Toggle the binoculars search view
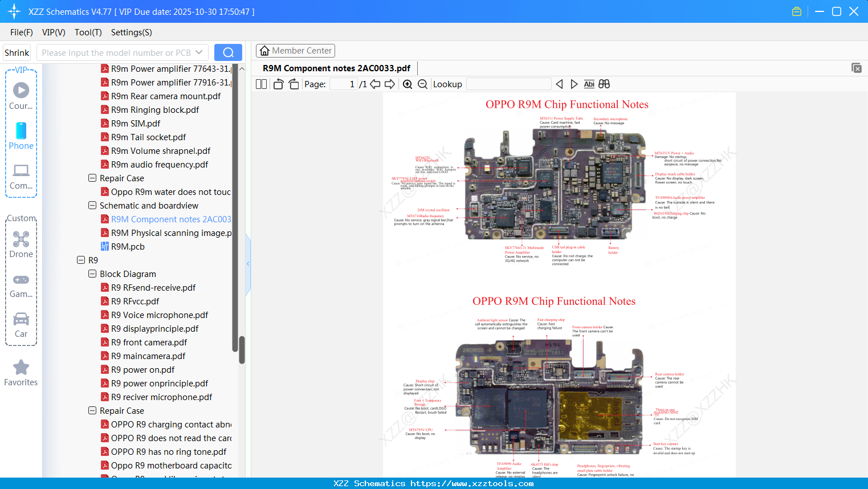868x489 pixels. point(604,84)
